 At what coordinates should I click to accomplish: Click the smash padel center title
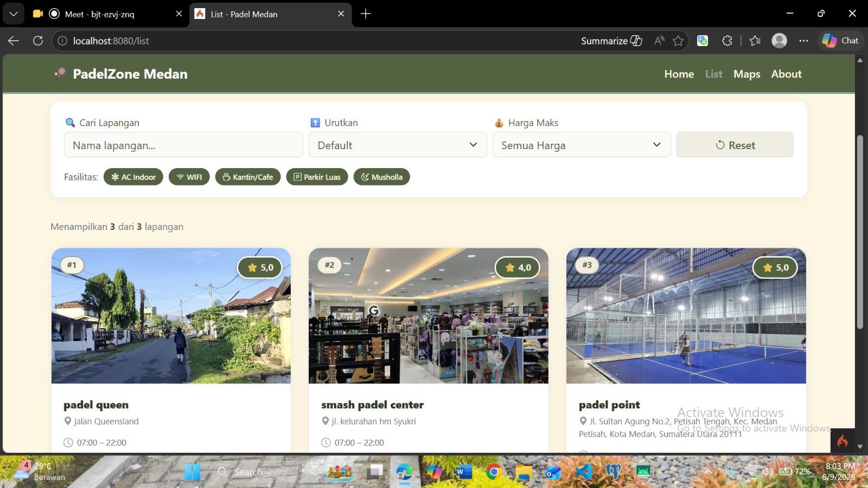coord(373,405)
